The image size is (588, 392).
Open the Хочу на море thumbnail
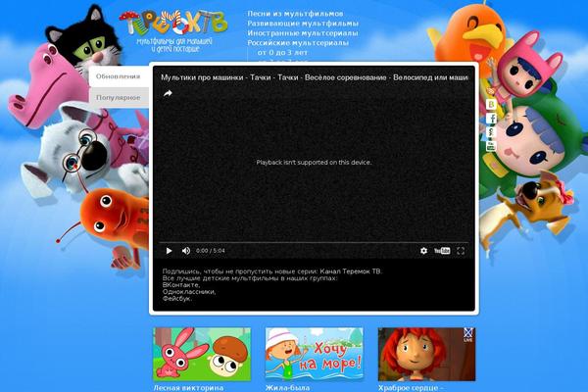315,354
